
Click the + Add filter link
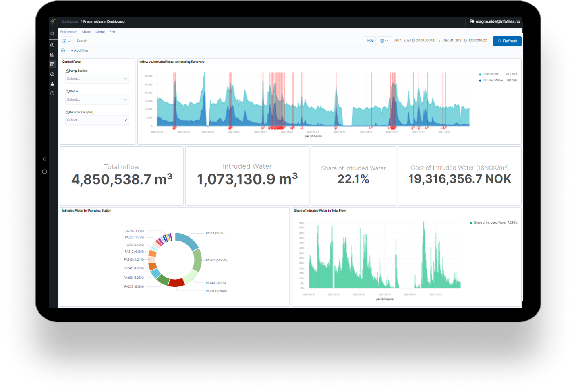pos(80,50)
